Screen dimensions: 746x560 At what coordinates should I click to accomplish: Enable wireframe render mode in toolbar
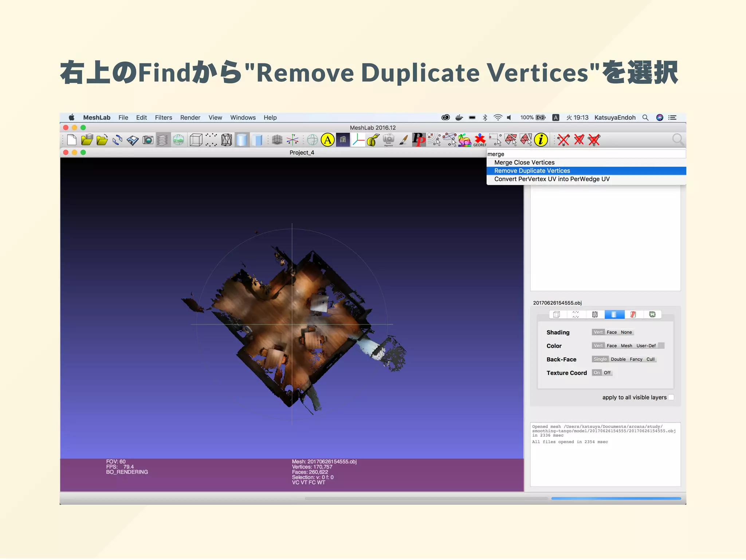227,140
